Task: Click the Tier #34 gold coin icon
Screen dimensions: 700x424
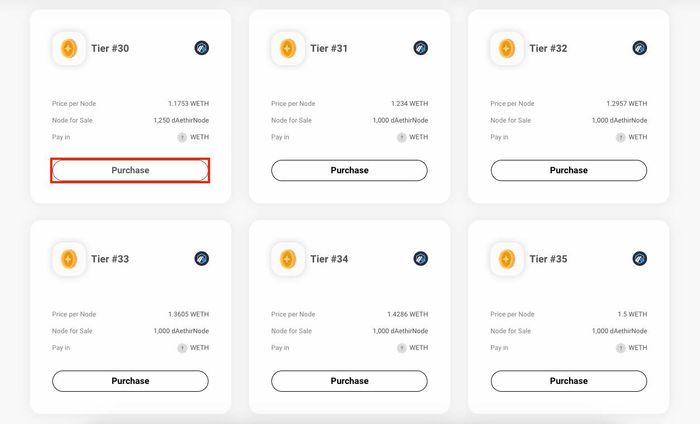Action: click(x=288, y=259)
